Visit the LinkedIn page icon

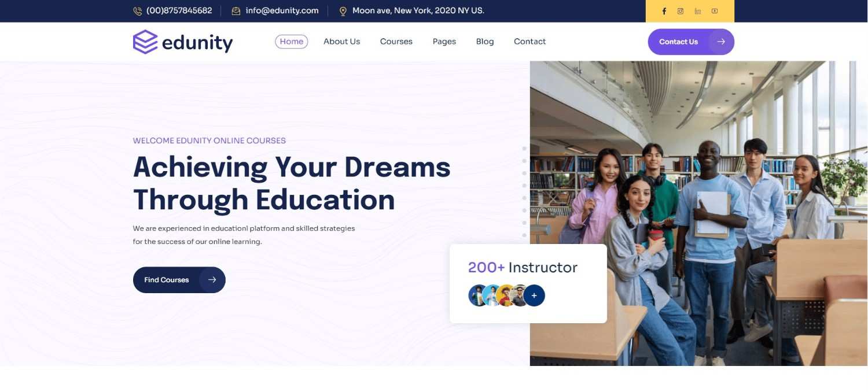[697, 10]
